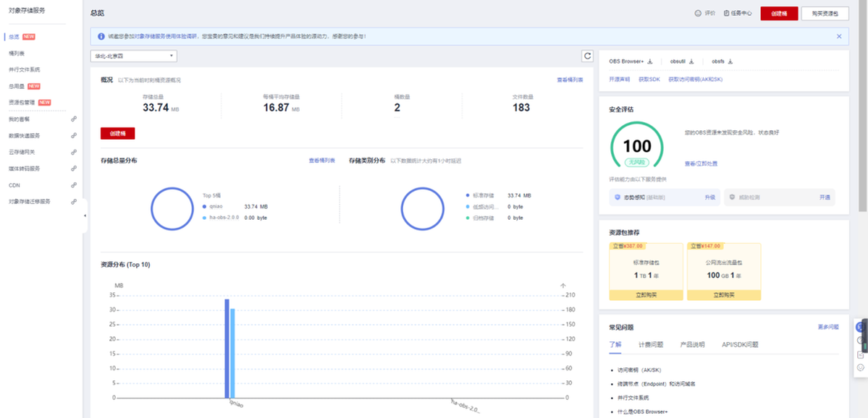
Task: Click the blue info icon in the banner
Action: click(101, 36)
